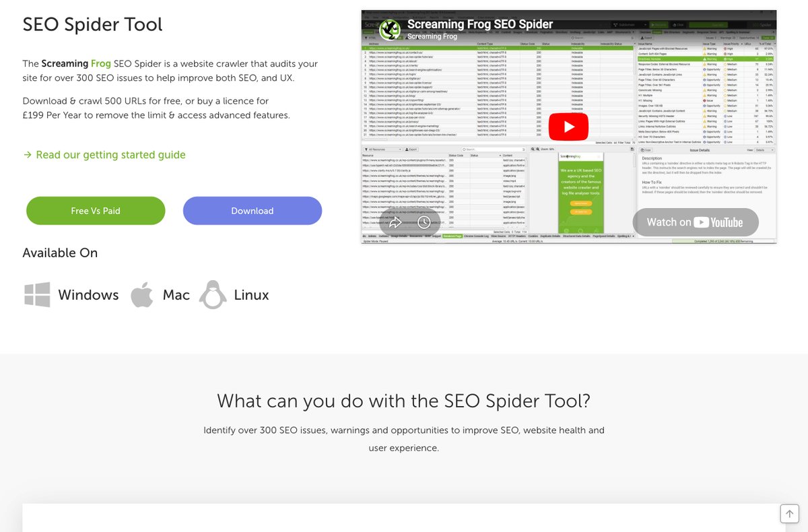
Task: Click the 'SEO Spider Tool' page heading
Action: coord(93,25)
